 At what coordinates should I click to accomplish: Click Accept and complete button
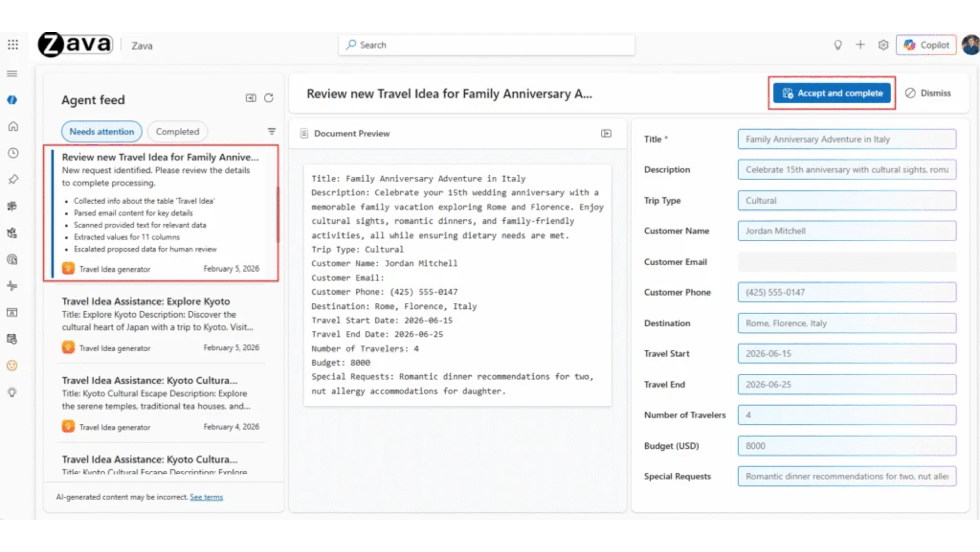(832, 93)
